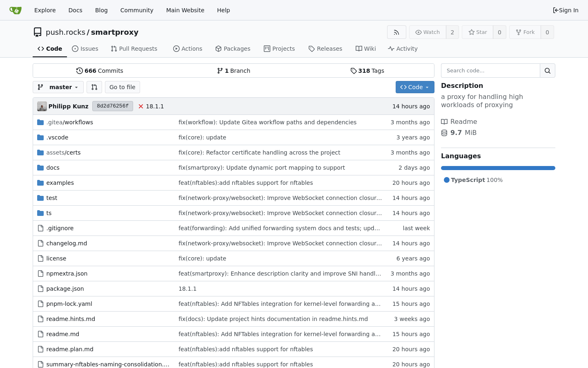Viewport: 588px width, 368px height.
Task: Switch to the Pull Requests tab
Action: (x=134, y=49)
